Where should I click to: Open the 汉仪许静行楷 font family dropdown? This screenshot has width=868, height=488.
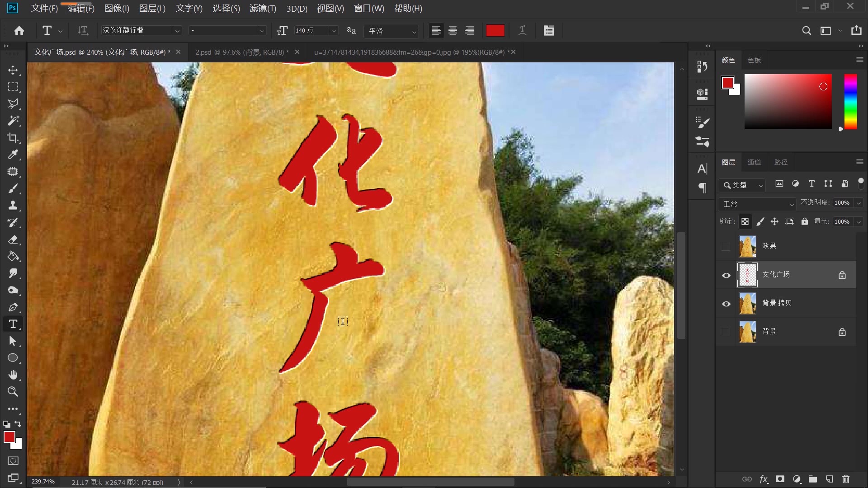click(177, 30)
